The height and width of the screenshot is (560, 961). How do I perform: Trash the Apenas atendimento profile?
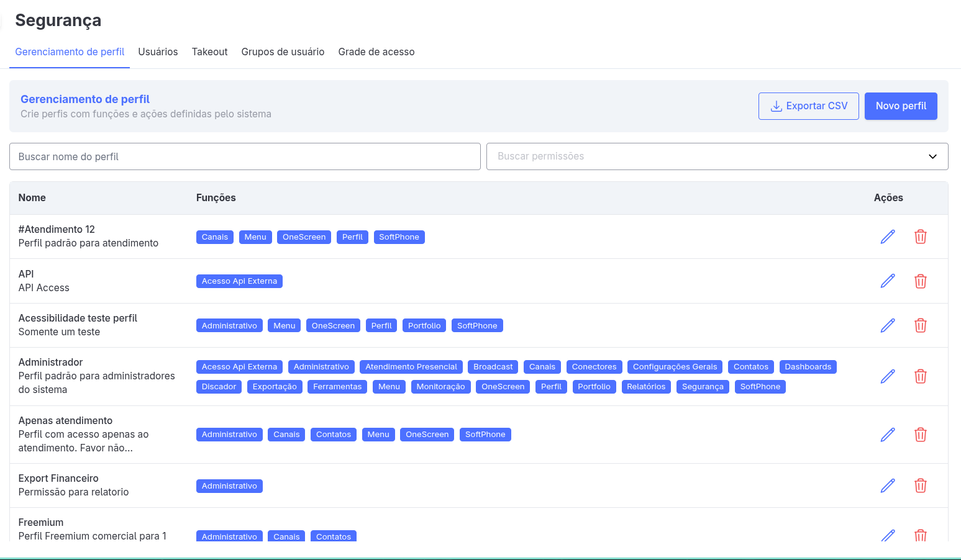[920, 435]
